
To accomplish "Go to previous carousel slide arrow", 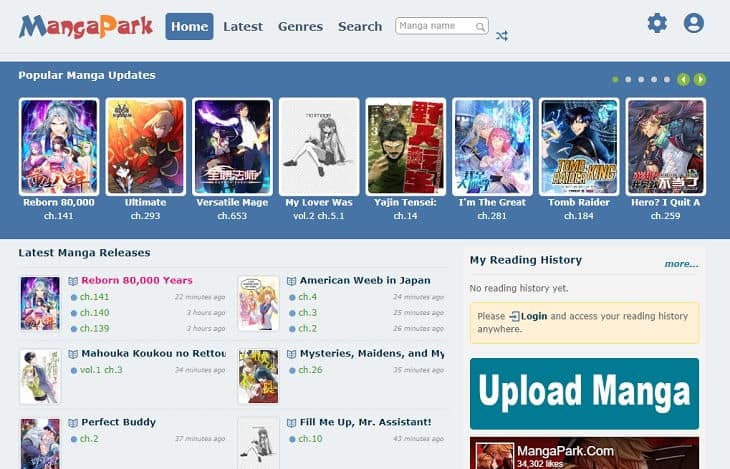I will 683,80.
